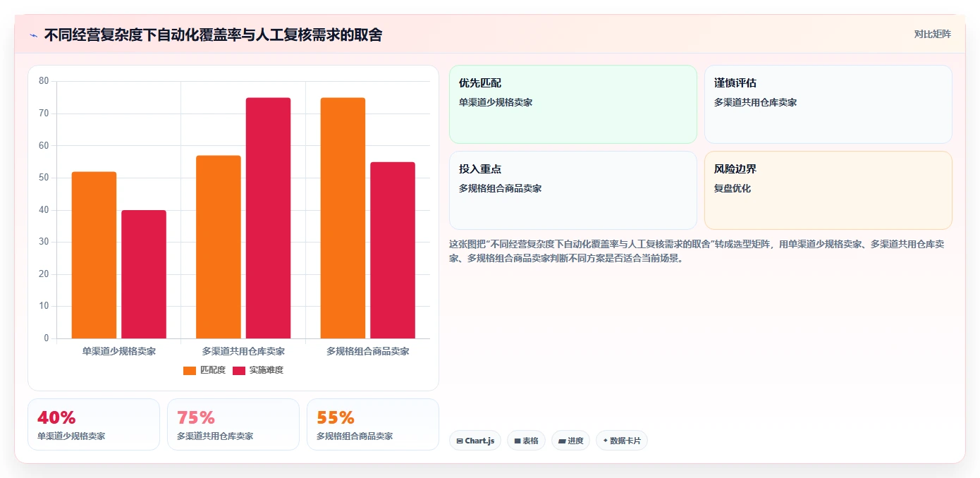Click the orange 匹配度 bar for 多渠道共用仓库卖家

[x=219, y=247]
